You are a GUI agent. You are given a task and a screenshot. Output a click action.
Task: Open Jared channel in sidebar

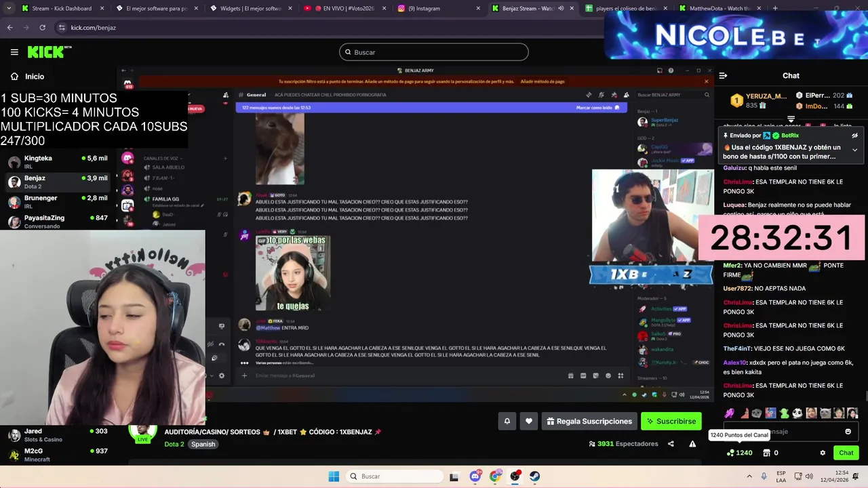[x=57, y=434]
